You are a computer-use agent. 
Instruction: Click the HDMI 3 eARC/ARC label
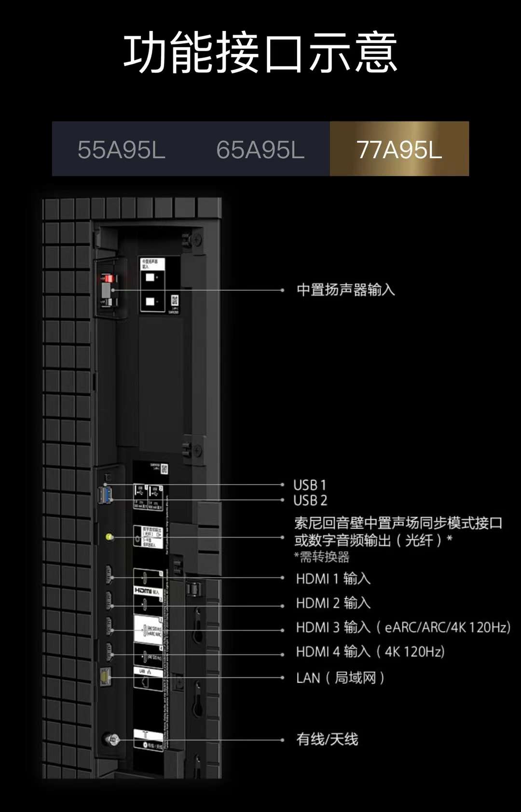click(403, 627)
